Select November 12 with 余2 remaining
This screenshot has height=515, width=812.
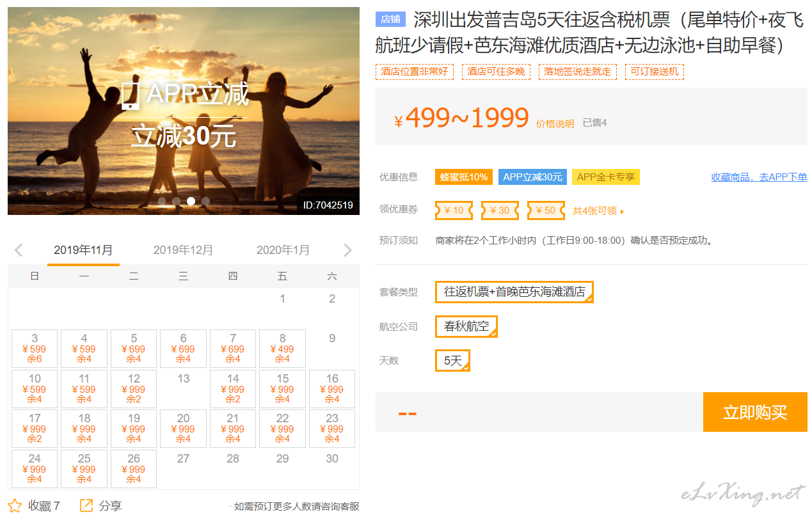(x=134, y=388)
